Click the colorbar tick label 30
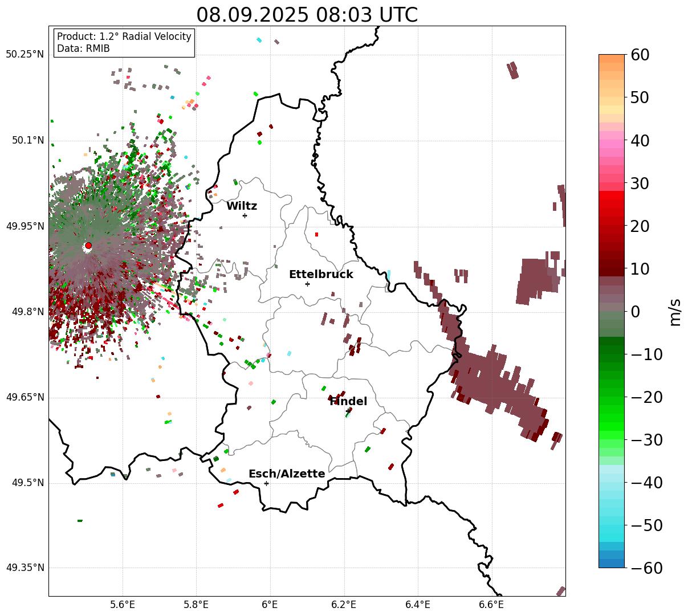Image resolution: width=688 pixels, height=616 pixels. click(x=641, y=183)
